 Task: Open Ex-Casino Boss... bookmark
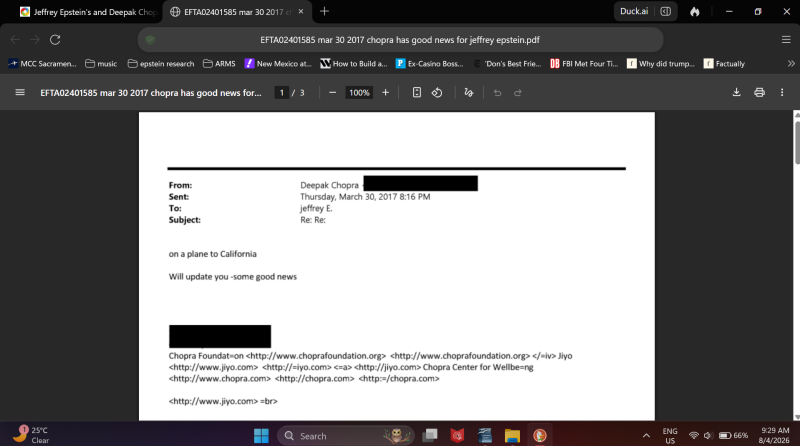[430, 64]
